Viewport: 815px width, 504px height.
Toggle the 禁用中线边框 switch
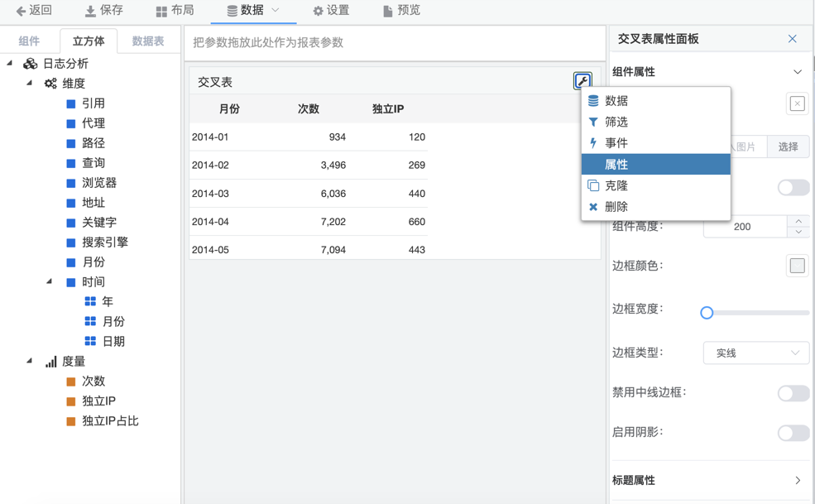click(x=793, y=393)
